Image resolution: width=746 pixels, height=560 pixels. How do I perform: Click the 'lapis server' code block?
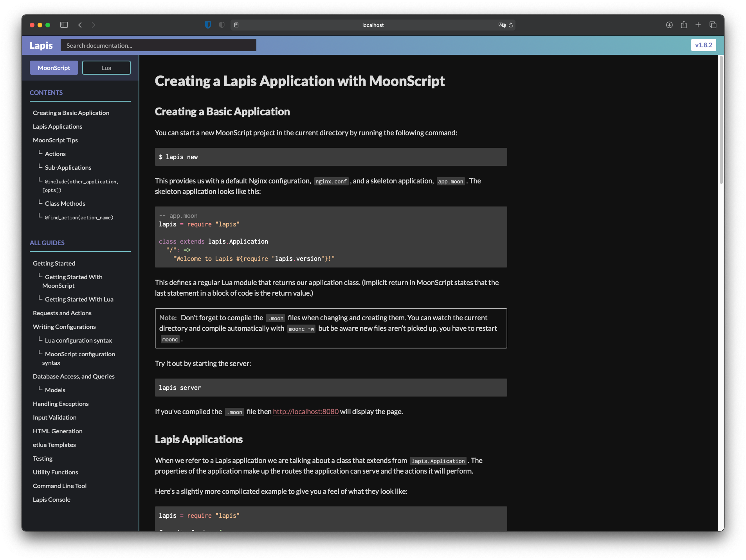tap(331, 388)
